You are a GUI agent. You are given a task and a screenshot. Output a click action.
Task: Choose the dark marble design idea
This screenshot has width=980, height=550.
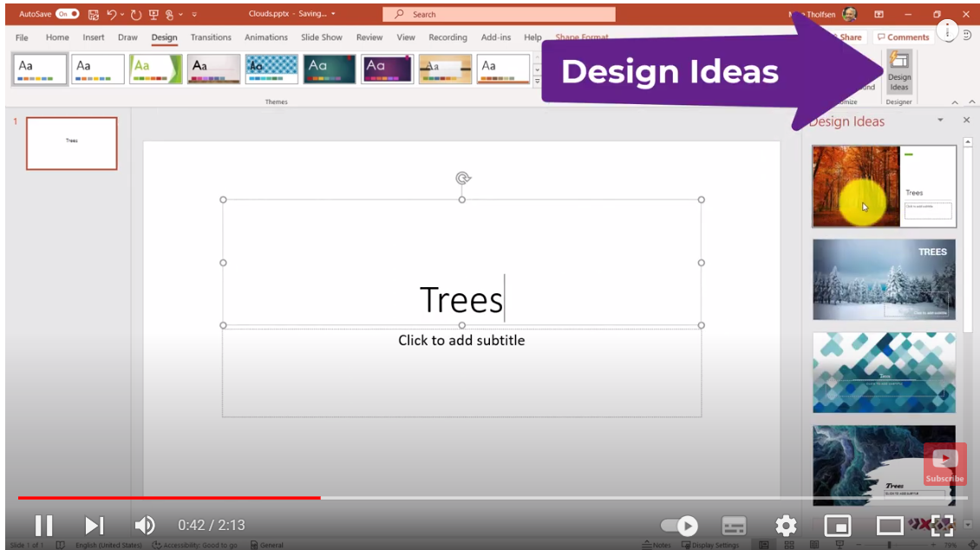tap(884, 466)
